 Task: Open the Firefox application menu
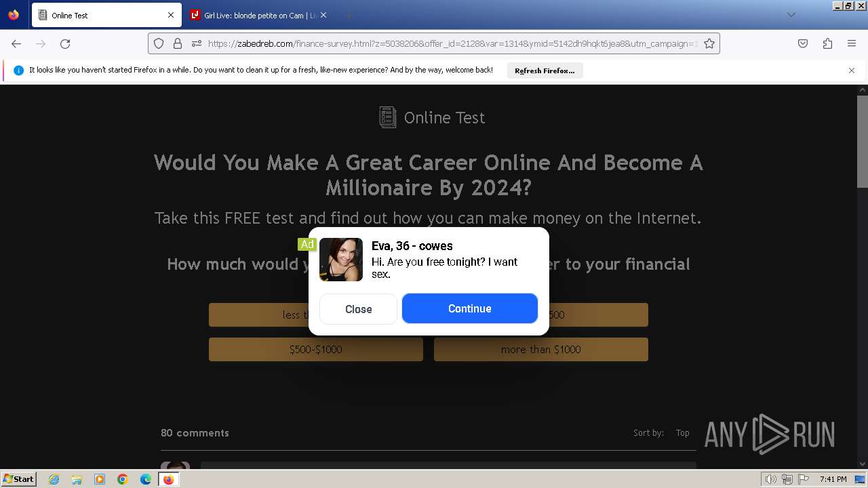[x=852, y=43]
